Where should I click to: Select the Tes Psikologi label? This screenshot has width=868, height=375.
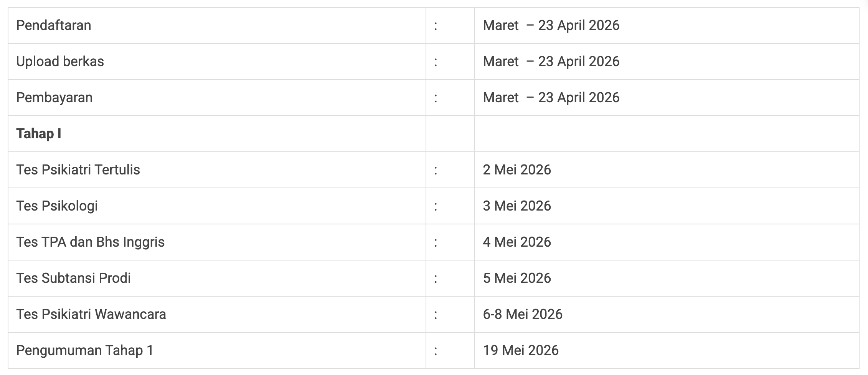[x=57, y=206]
